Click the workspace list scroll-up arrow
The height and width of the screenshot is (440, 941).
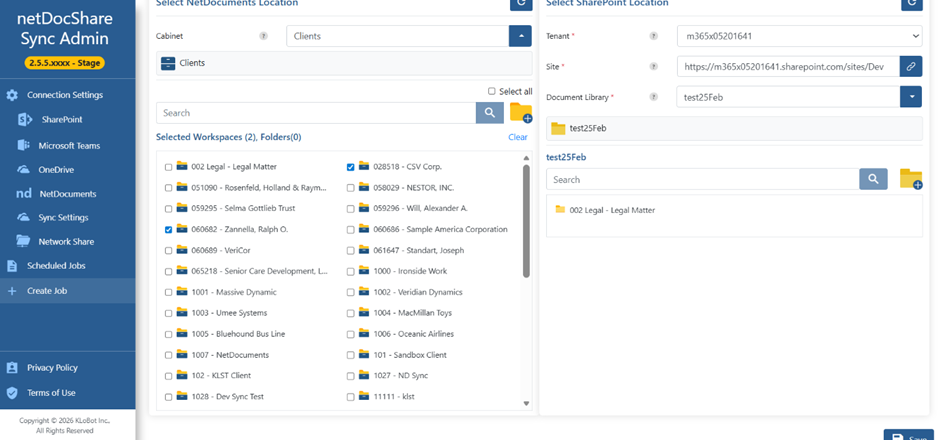[x=526, y=158]
